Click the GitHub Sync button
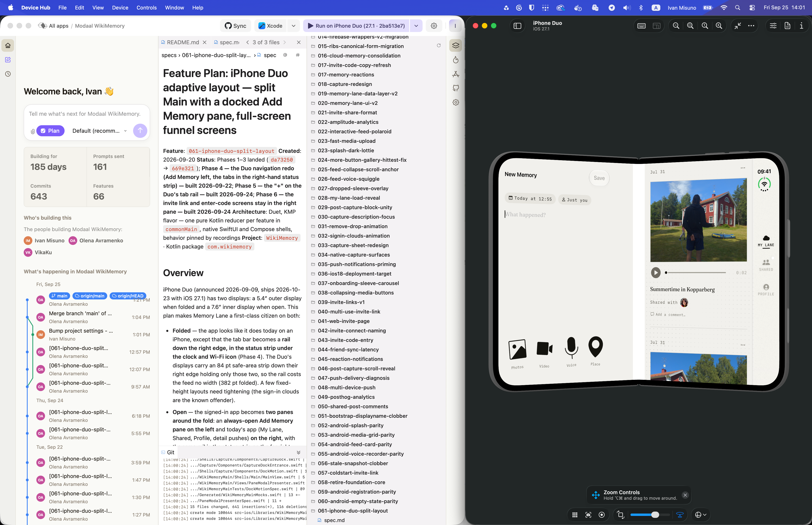Image resolution: width=812 pixels, height=525 pixels. pos(235,25)
